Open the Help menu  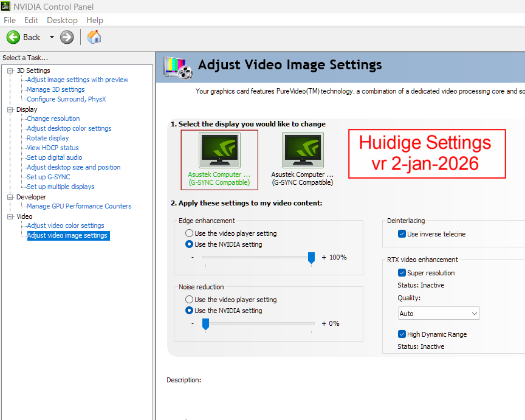point(95,21)
